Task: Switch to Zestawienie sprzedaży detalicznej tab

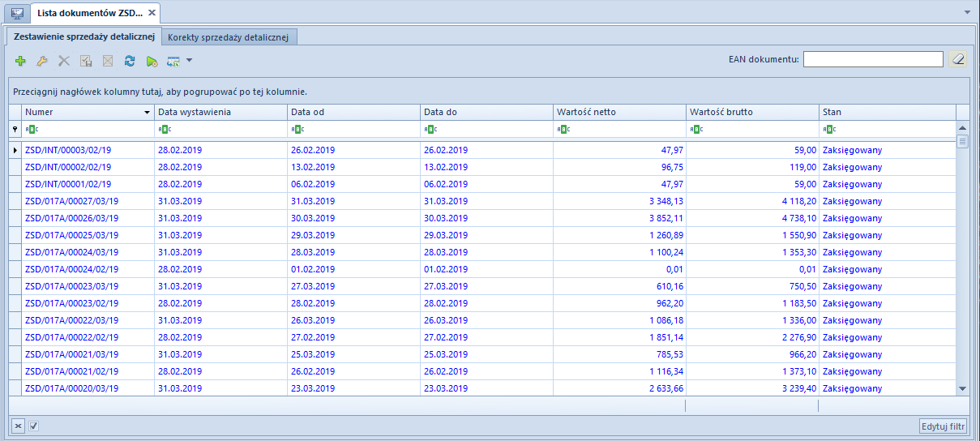Action: click(x=84, y=36)
